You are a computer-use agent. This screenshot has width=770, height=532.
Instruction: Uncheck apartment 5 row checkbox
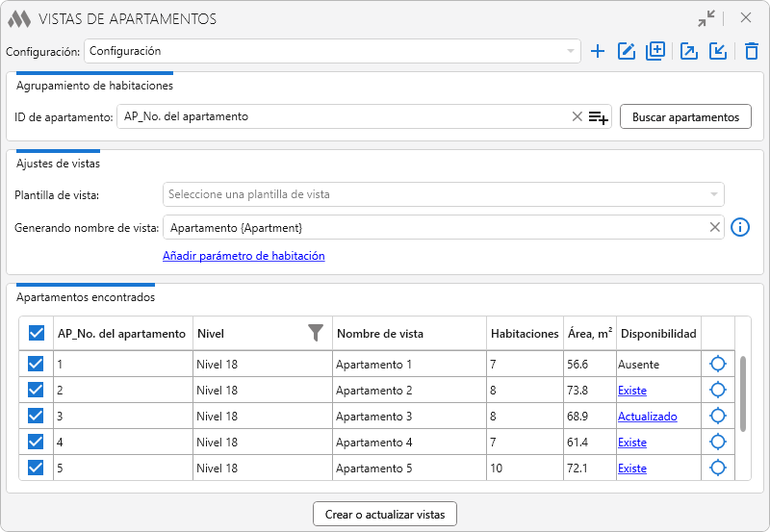pyautogui.click(x=36, y=468)
